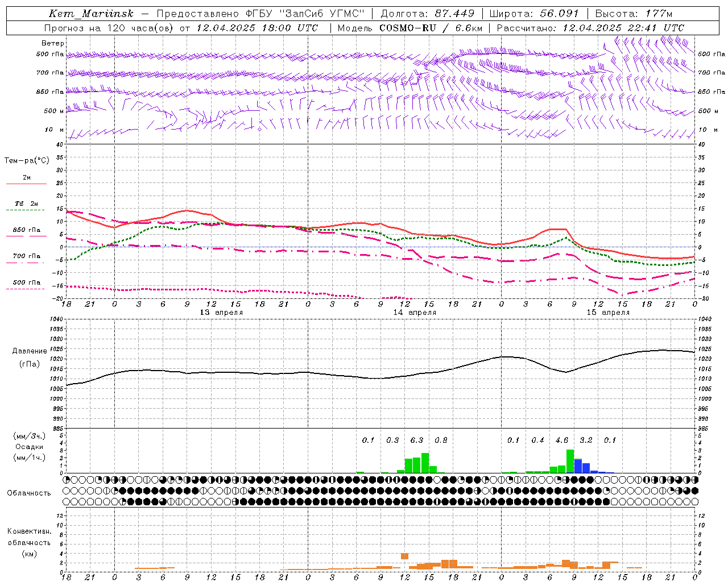Click the 3.2 precipitation total value
The width and height of the screenshot is (728, 582).
point(586,440)
